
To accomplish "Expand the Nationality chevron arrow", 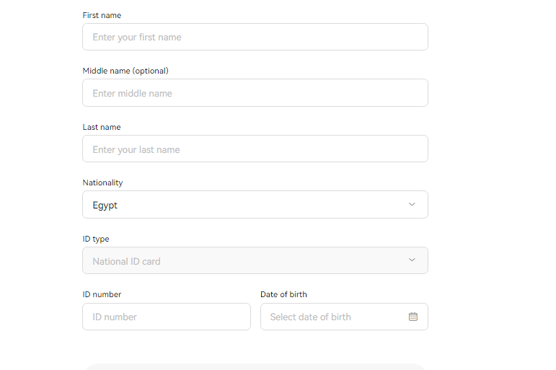I will coord(412,204).
